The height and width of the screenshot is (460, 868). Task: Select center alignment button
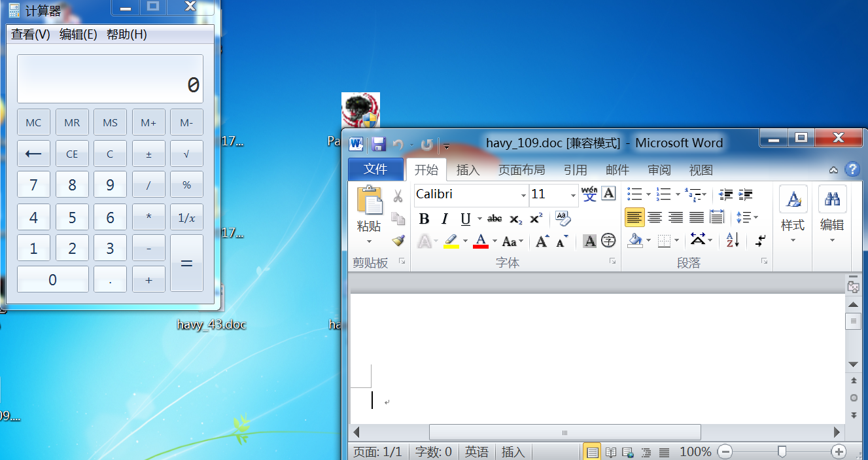655,217
